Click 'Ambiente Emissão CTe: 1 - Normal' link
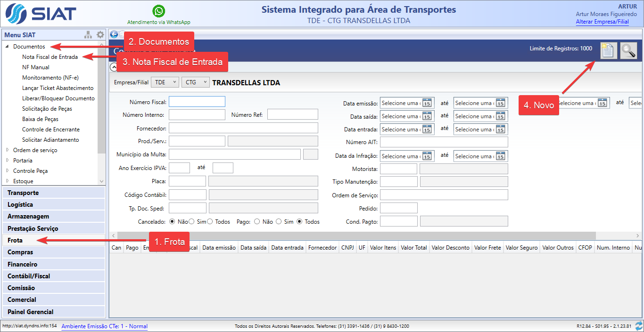The image size is (644, 332). [x=104, y=326]
